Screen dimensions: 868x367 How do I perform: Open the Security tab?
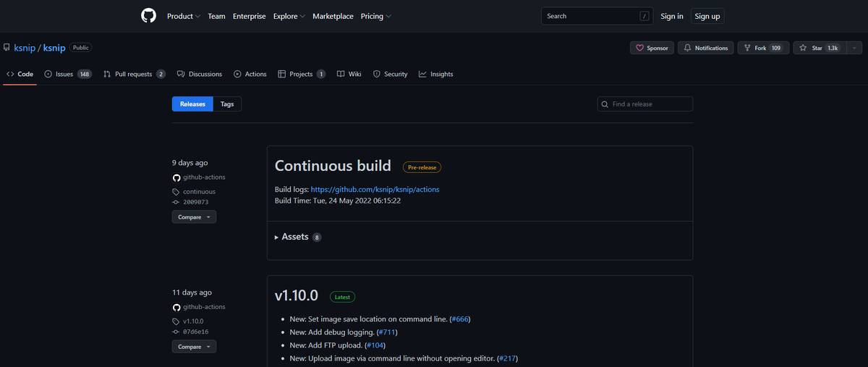coord(391,74)
